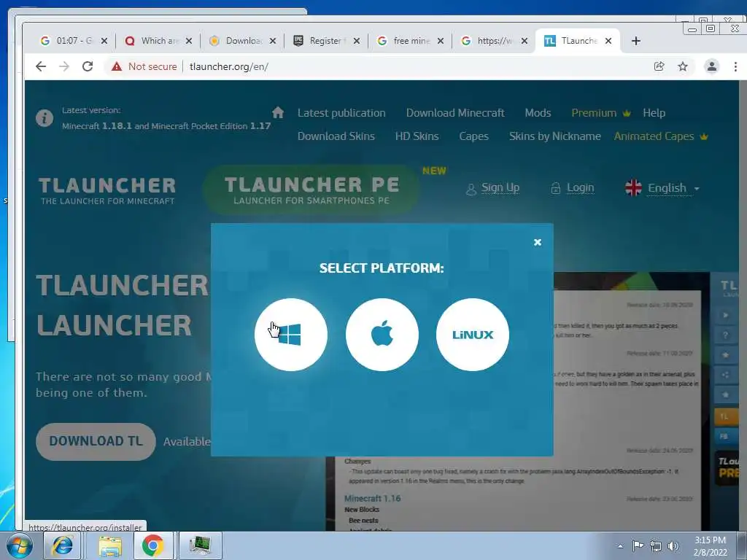This screenshot has height=560, width=747.
Task: Click the browser forward arrow
Action: click(64, 66)
